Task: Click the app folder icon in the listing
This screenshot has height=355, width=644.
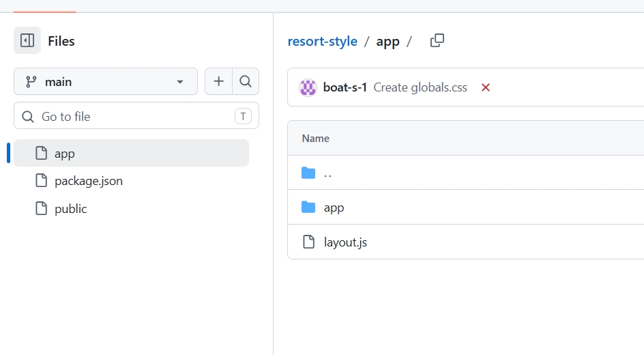Action: (x=308, y=207)
